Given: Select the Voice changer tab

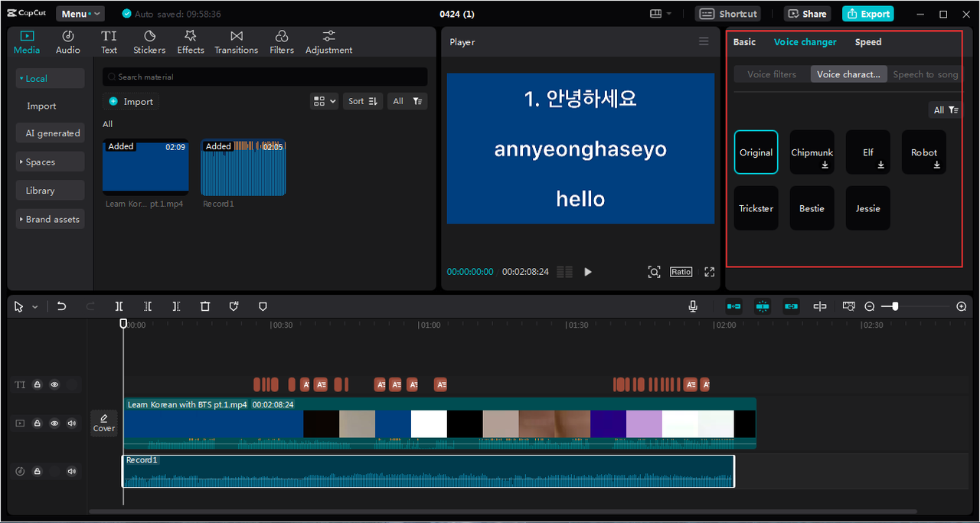Looking at the screenshot, I should point(805,42).
